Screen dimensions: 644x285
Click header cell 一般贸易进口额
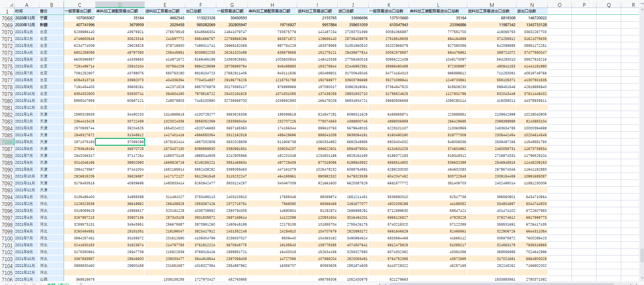(232, 11)
